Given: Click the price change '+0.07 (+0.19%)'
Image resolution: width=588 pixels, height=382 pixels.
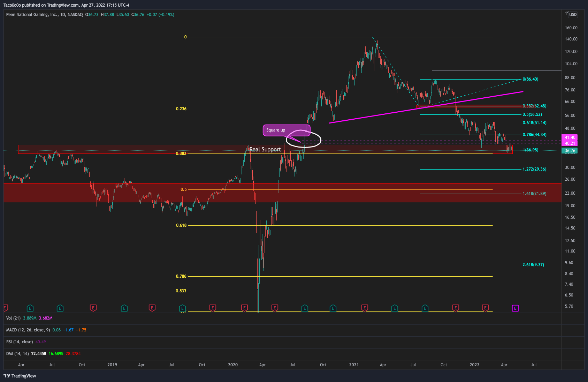Looking at the screenshot, I should coord(160,15).
